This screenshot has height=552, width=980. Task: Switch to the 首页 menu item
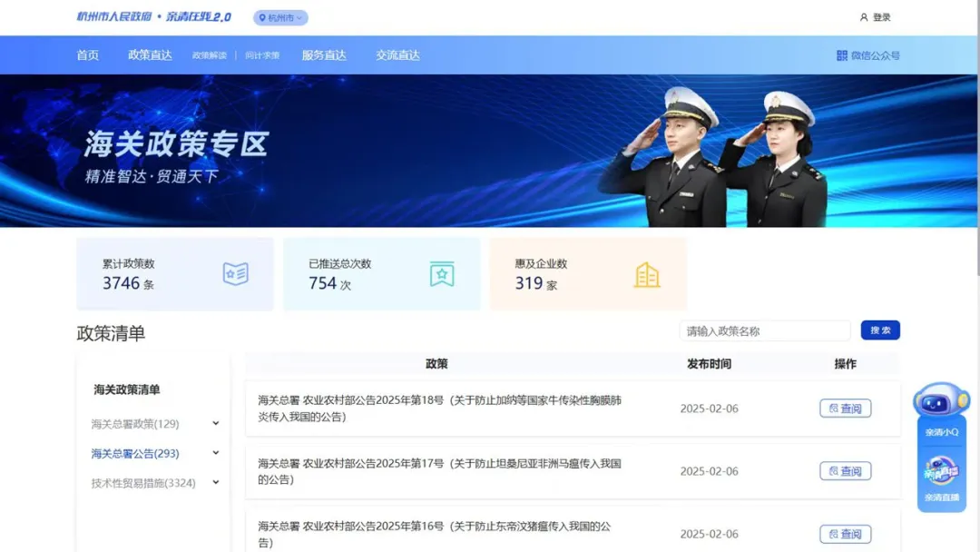(87, 54)
